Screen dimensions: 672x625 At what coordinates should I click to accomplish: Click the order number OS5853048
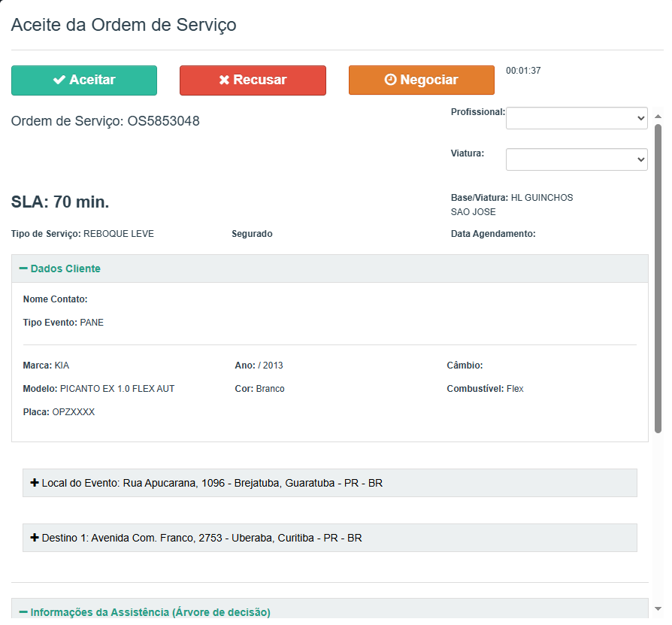(163, 121)
